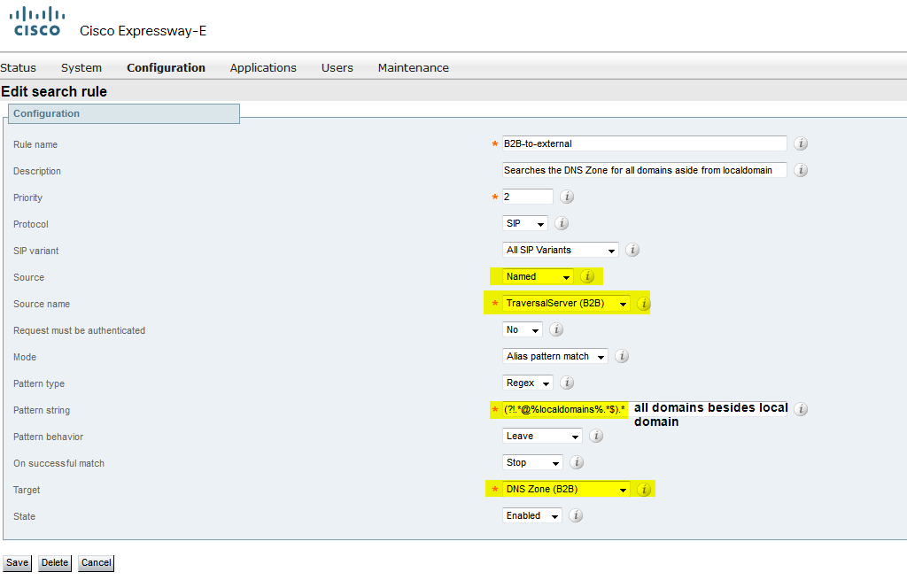Focus the Description text field
This screenshot has height=588, width=907.
(645, 170)
